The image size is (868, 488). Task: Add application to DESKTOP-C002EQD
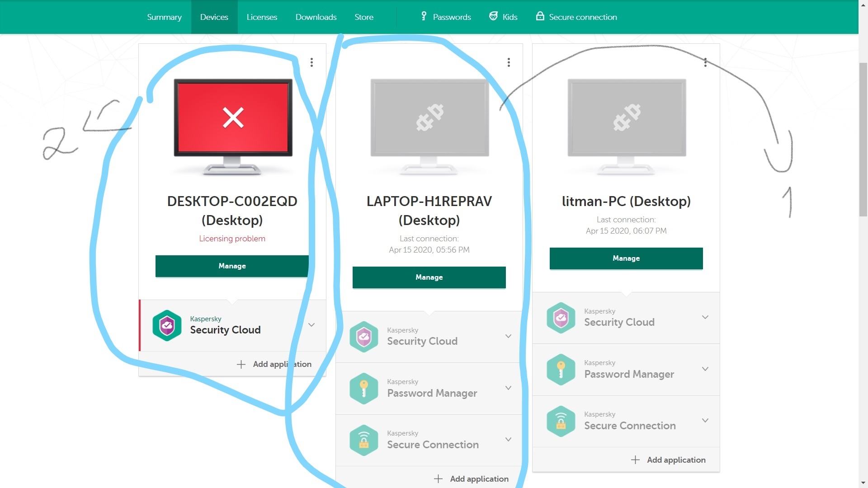click(274, 364)
